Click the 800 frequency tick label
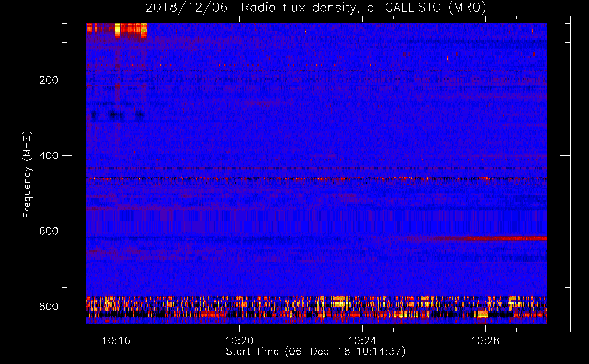Screen dimensions: 589x364 (x=49, y=306)
